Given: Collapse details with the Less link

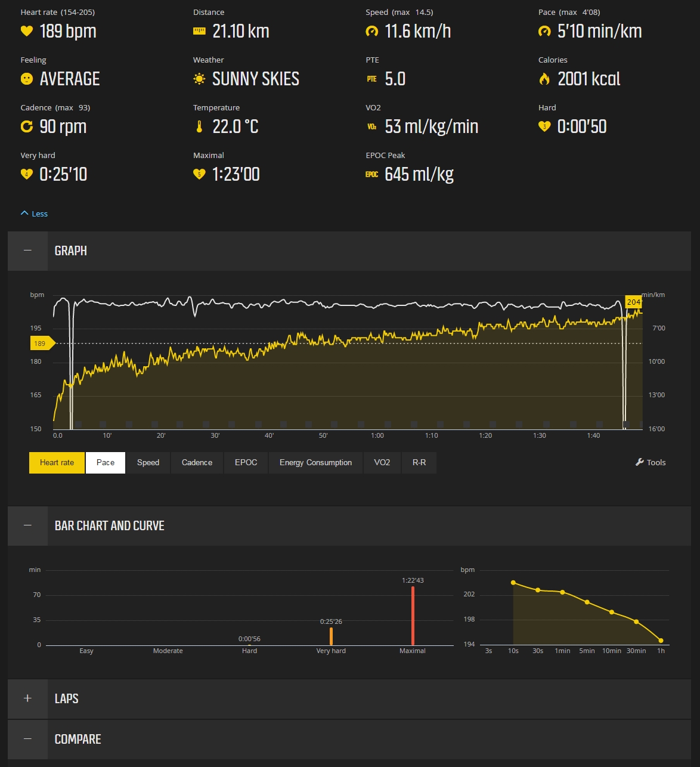Looking at the screenshot, I should tap(34, 214).
